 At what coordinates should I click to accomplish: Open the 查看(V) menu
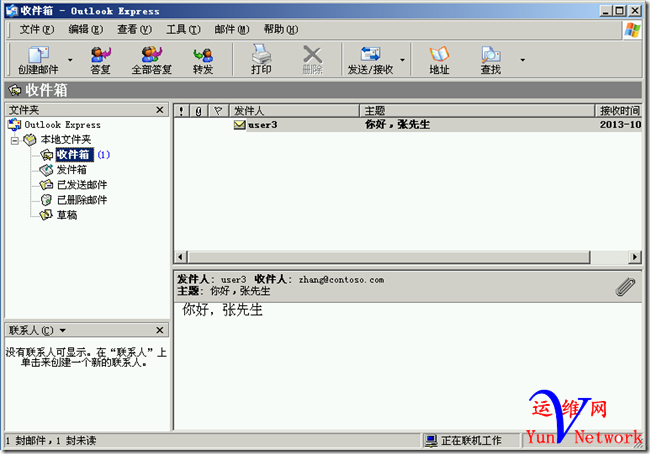click(x=134, y=29)
